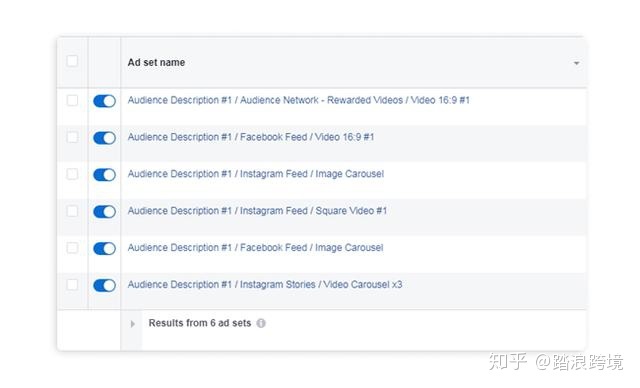Viewport: 640px width, 388px height.
Task: Sort by the Ad set name column header
Action: (x=156, y=62)
